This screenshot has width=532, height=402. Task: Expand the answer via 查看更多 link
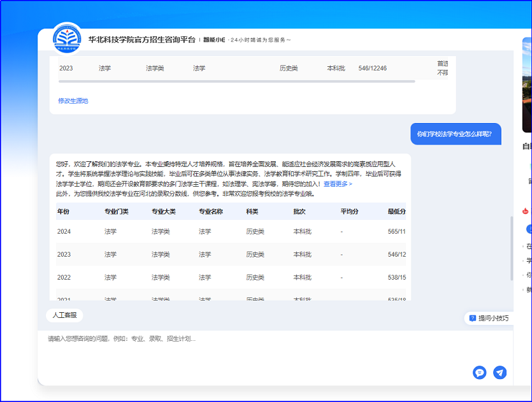338,184
